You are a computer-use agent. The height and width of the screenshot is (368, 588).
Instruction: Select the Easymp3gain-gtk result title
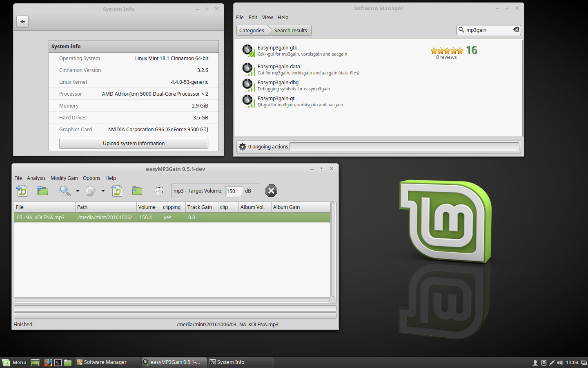pos(277,48)
